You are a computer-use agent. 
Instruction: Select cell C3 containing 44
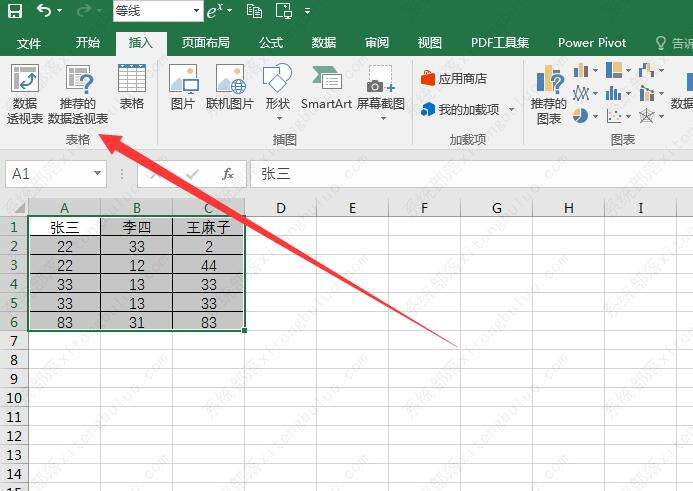[208, 265]
